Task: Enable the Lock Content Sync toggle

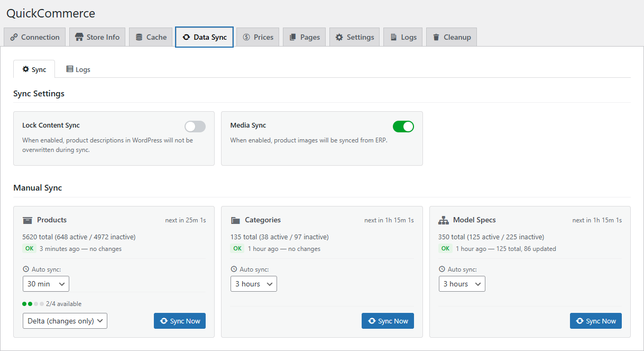Action: coord(195,127)
